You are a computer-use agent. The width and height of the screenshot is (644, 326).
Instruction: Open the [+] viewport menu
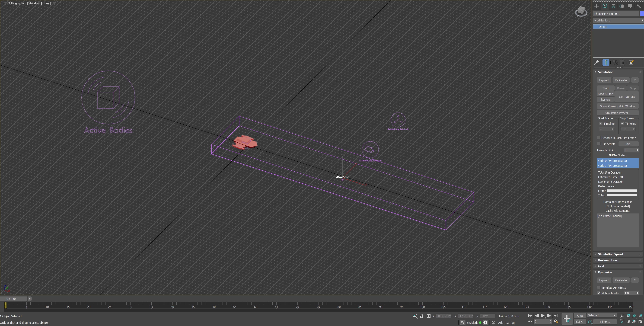click(3, 3)
